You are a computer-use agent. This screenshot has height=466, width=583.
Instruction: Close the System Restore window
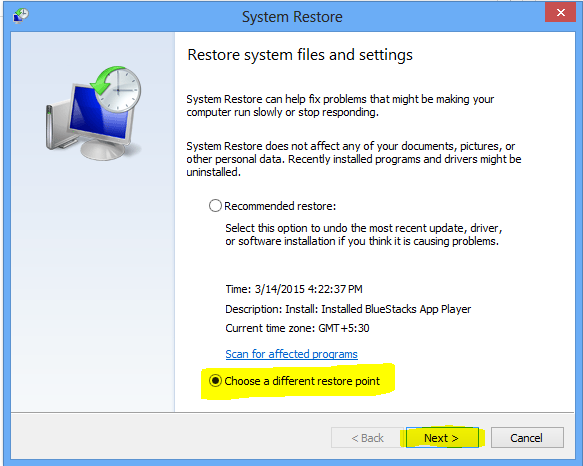pos(560,12)
